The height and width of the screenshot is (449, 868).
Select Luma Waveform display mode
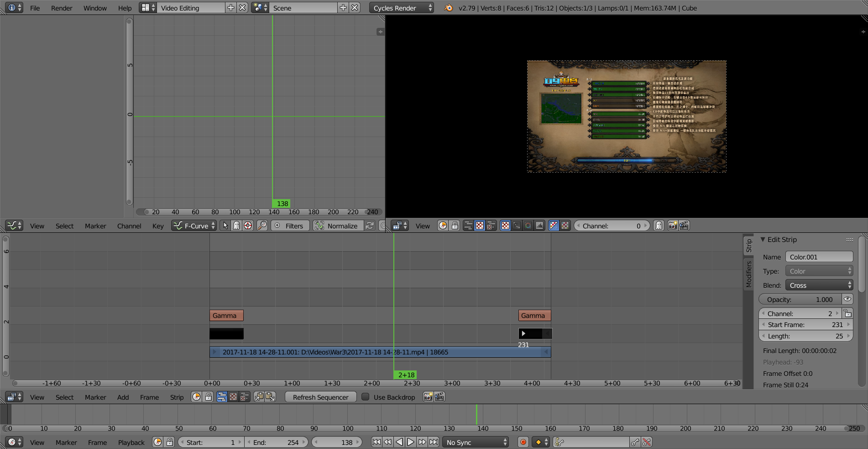coord(517,226)
